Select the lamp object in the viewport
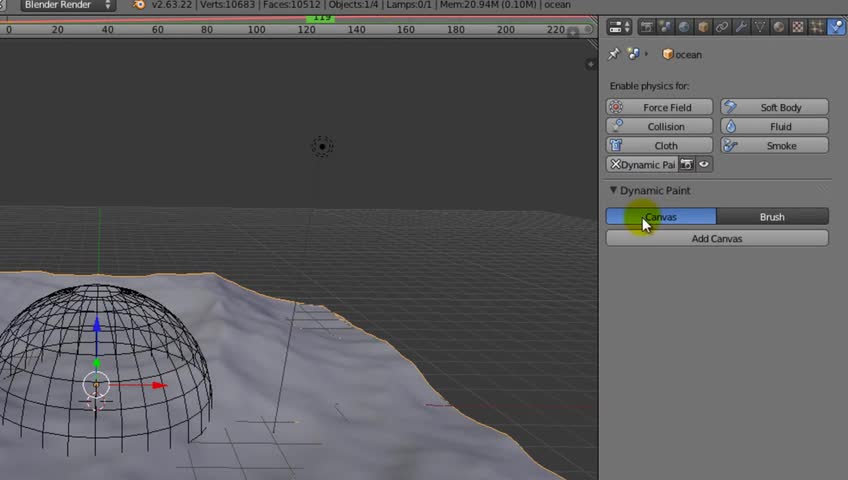This screenshot has height=480, width=848. click(322, 146)
